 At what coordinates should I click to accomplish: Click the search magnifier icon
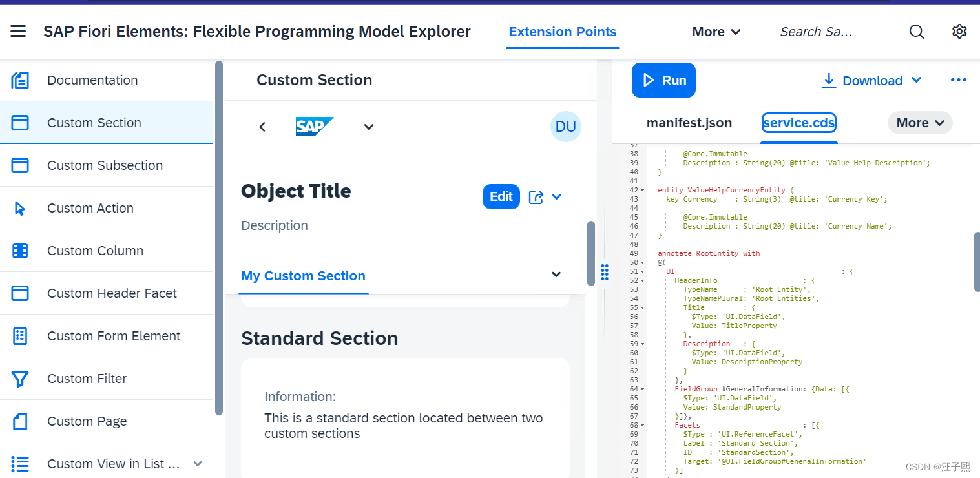point(917,32)
